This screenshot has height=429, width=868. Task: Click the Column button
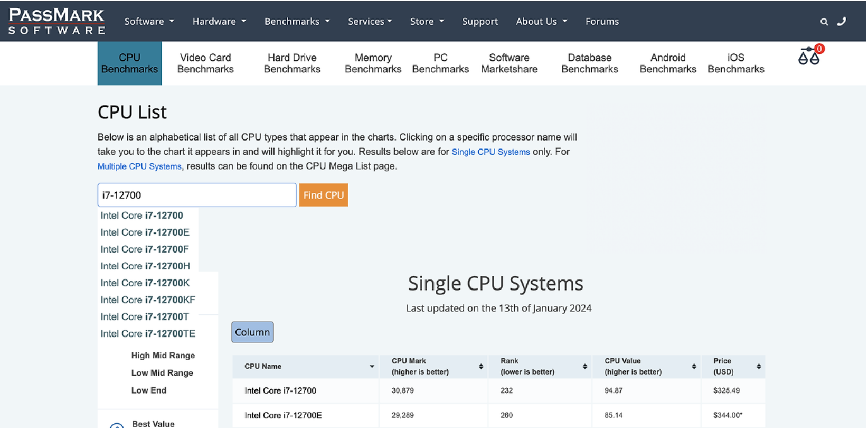pos(253,333)
